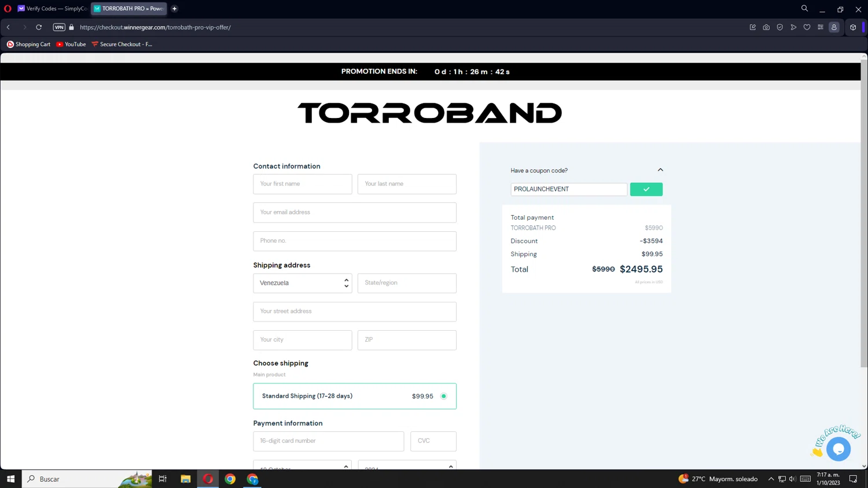
Task: Open File Explorer from taskbar
Action: pos(186,479)
